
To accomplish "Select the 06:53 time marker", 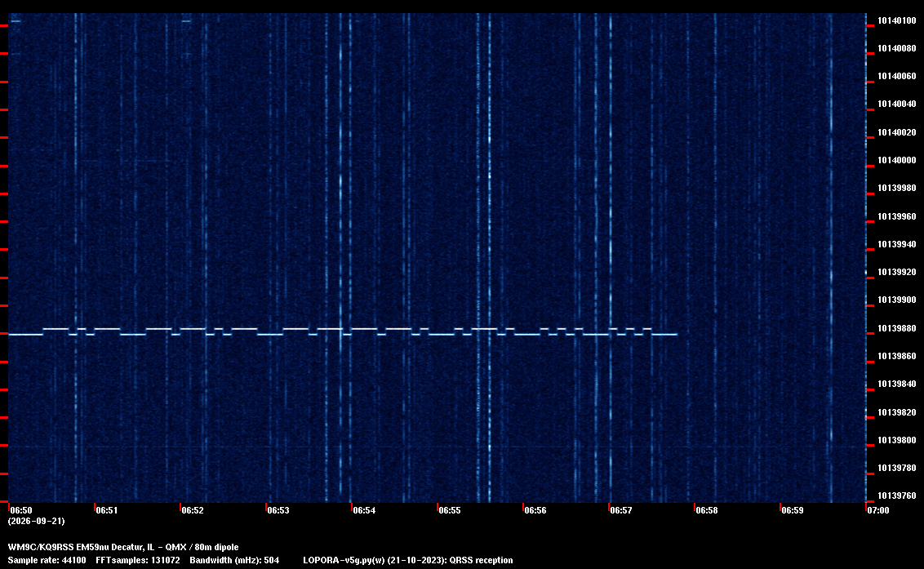I will click(278, 510).
